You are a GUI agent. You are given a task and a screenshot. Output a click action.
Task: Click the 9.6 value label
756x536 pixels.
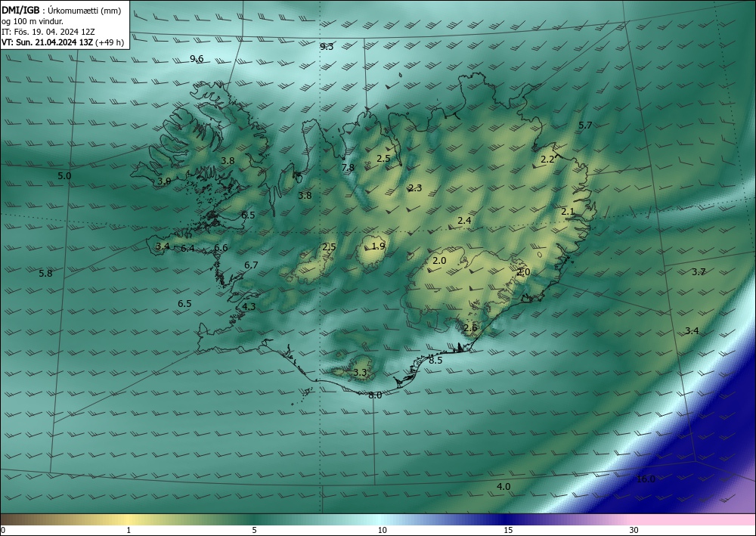[x=197, y=59]
